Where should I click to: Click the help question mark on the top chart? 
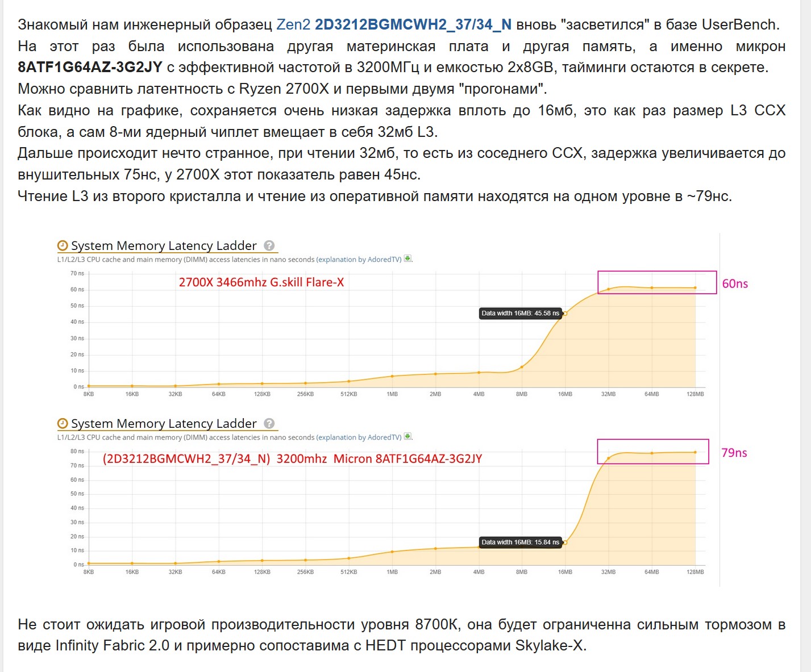point(269,246)
